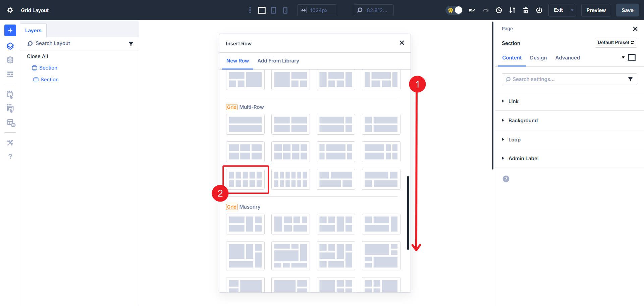Toggle the settings filter in the Section panel
644x306 pixels.
[630, 79]
